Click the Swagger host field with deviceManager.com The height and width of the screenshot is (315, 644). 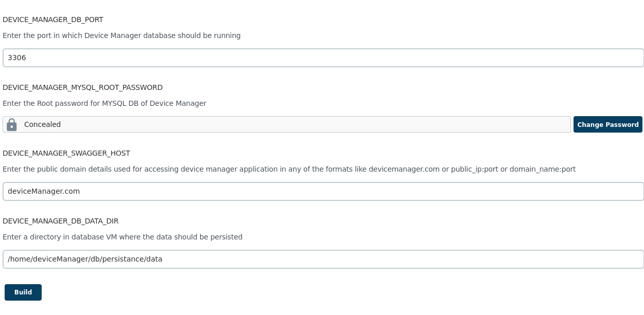(323, 191)
